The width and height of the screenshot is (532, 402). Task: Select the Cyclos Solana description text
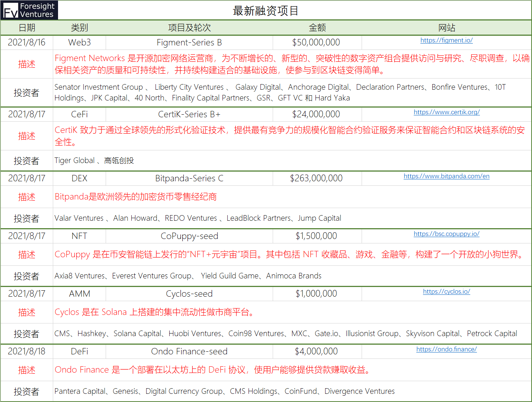[x=155, y=312]
